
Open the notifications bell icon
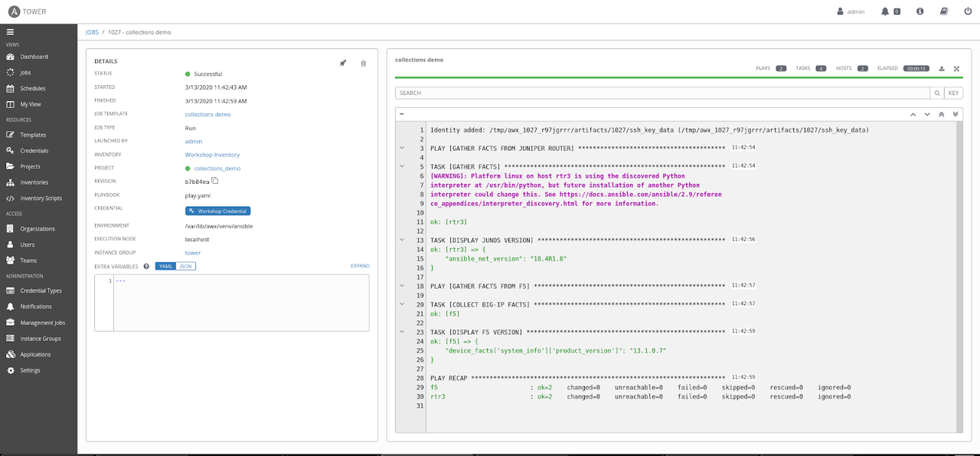[886, 11]
